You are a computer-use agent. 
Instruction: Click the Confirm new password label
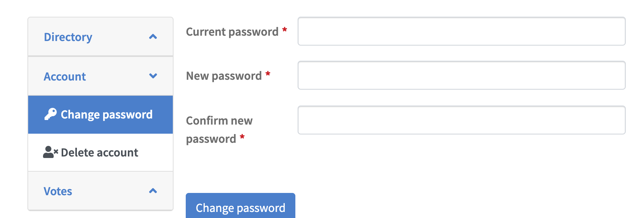tap(219, 130)
